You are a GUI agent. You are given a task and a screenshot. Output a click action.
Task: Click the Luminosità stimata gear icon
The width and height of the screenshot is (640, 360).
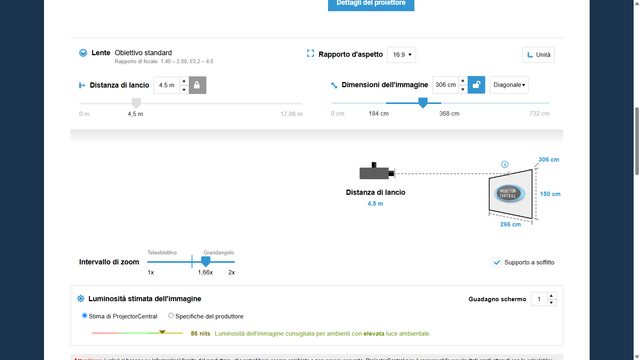[x=81, y=299]
